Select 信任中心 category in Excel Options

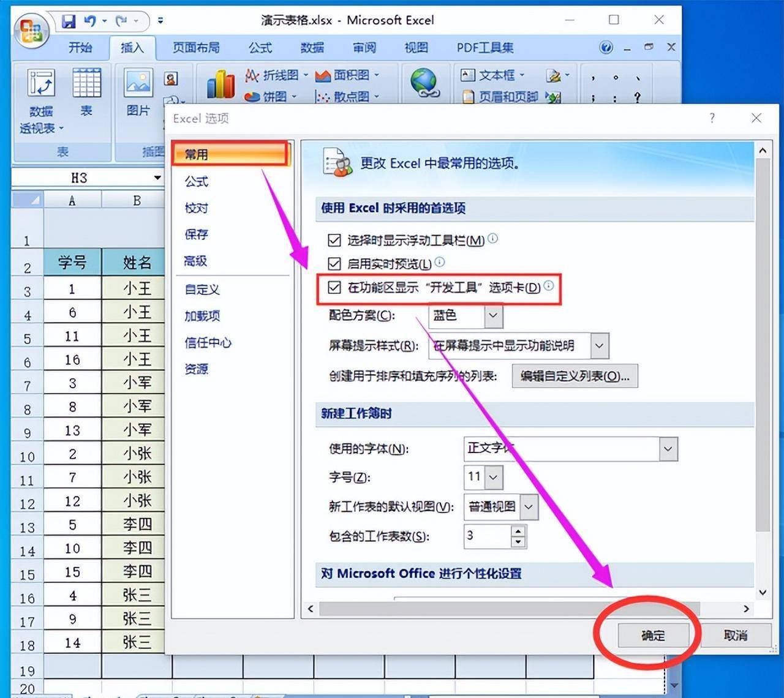point(208,342)
